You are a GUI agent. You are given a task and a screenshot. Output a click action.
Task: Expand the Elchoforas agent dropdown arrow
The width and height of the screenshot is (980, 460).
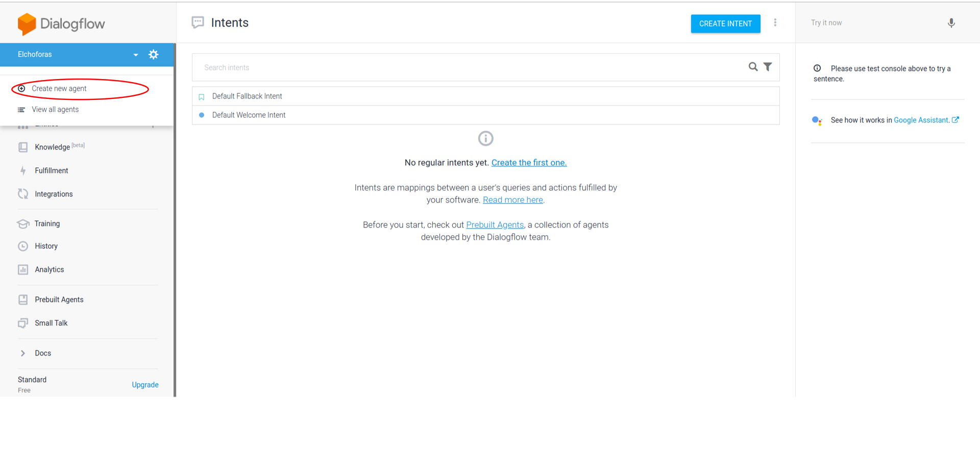pos(136,55)
